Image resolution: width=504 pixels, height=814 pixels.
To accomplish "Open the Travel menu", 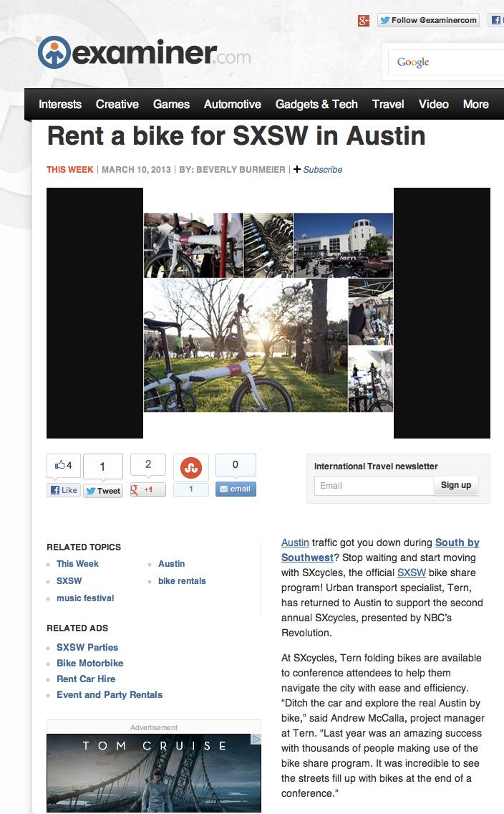I will pos(388,105).
